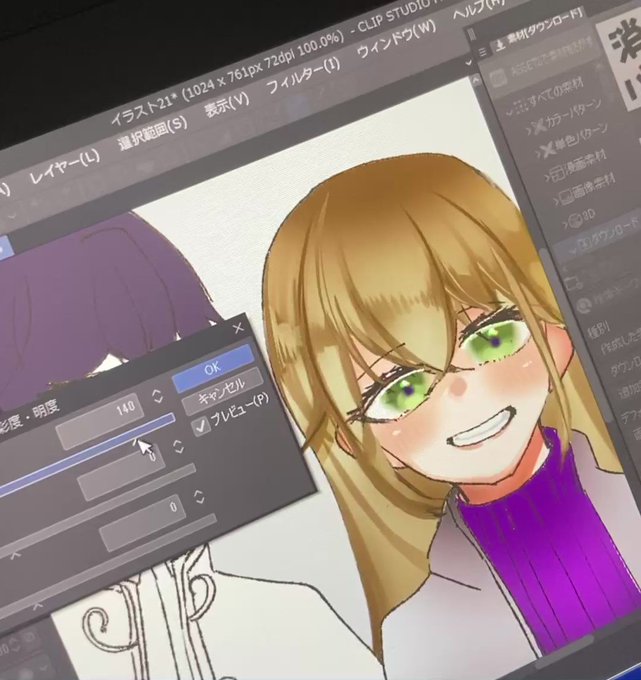
Task: Open the レイヤー(L) menu
Action: [x=65, y=167]
